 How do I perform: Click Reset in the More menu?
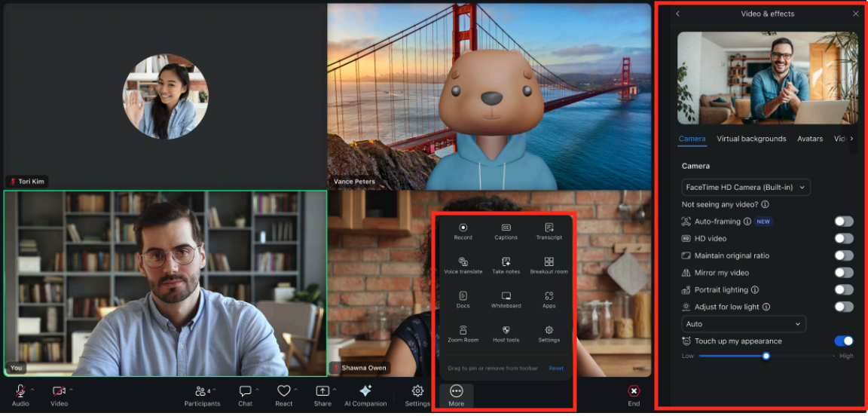pos(556,369)
